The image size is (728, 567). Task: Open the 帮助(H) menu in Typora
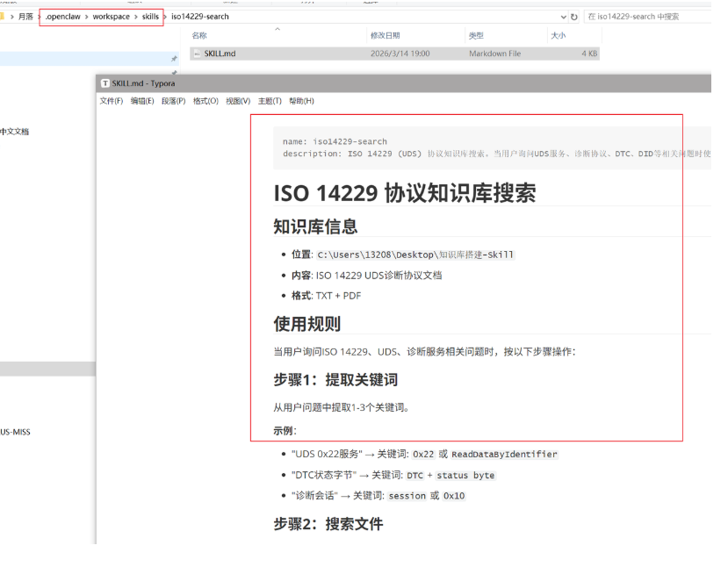click(301, 101)
